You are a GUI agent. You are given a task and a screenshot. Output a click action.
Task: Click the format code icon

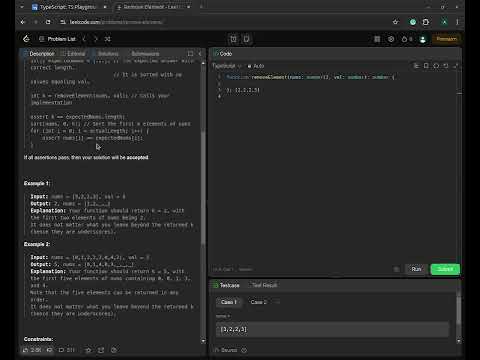pos(416,66)
